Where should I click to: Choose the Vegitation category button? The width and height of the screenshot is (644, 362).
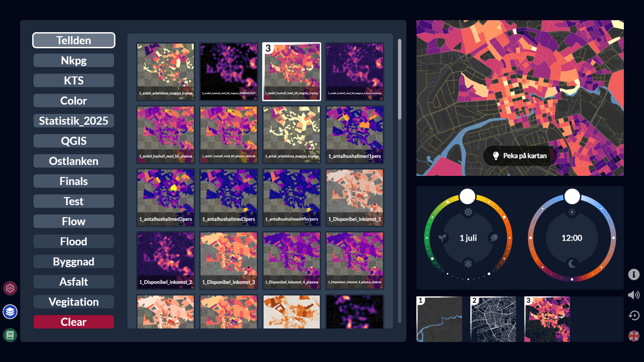pyautogui.click(x=74, y=302)
